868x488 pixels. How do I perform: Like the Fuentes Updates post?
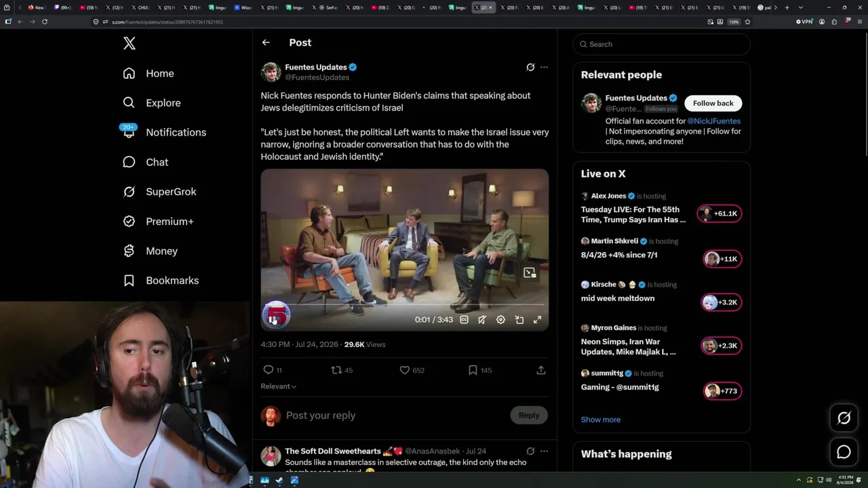[x=405, y=370]
